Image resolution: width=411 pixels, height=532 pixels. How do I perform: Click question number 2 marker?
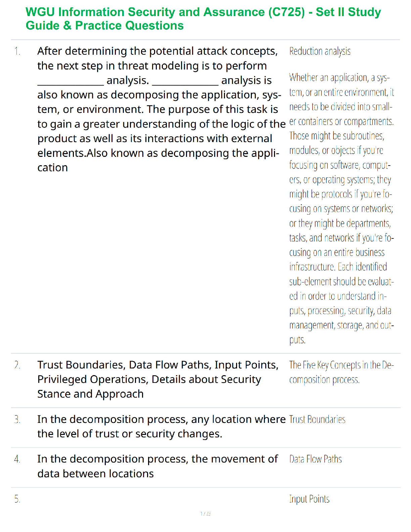pyautogui.click(x=17, y=365)
